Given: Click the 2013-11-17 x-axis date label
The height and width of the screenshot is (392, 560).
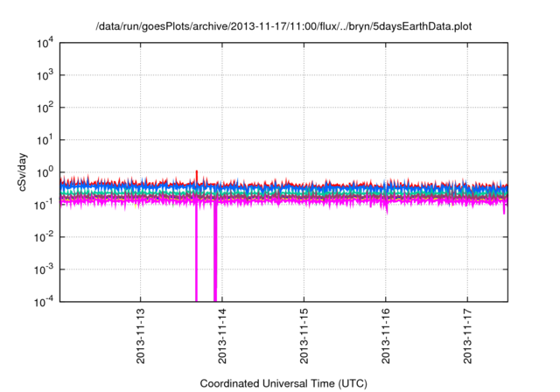Looking at the screenshot, I should [467, 336].
